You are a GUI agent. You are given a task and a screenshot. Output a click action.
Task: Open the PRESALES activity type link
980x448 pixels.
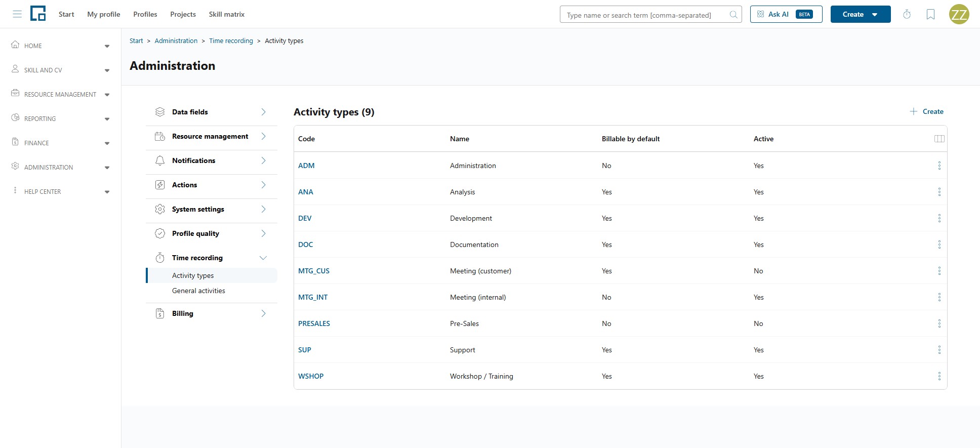click(x=314, y=323)
